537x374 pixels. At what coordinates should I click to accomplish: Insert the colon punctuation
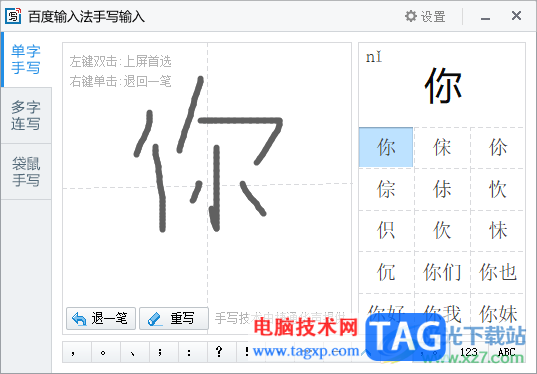(x=193, y=352)
